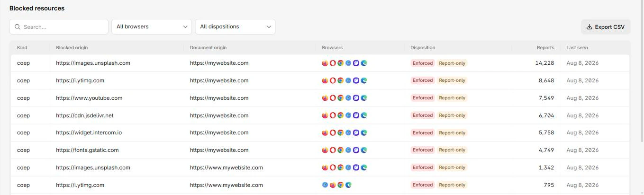Viewport: 644px width, 195px height.
Task: Click Enforced badge in the i.ytimg.com 8,648 row
Action: (x=423, y=80)
